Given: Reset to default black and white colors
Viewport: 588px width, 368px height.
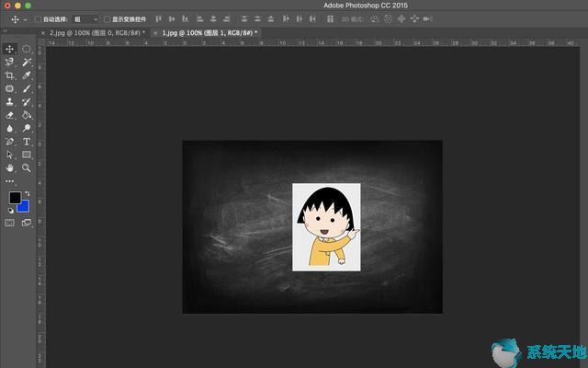Looking at the screenshot, I should point(11,211).
